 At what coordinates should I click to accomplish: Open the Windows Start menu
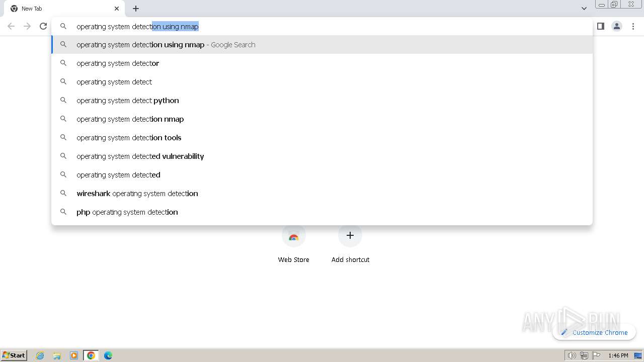[x=14, y=355]
